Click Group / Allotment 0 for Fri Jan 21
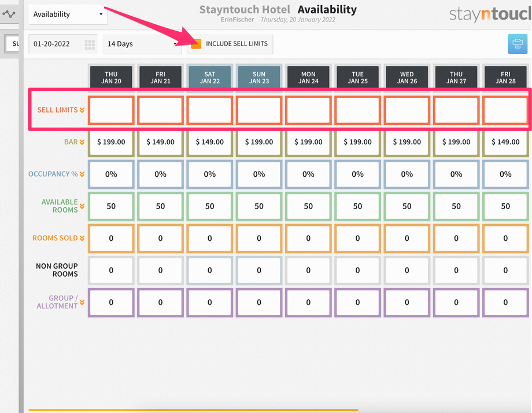The image size is (532, 413). click(161, 302)
